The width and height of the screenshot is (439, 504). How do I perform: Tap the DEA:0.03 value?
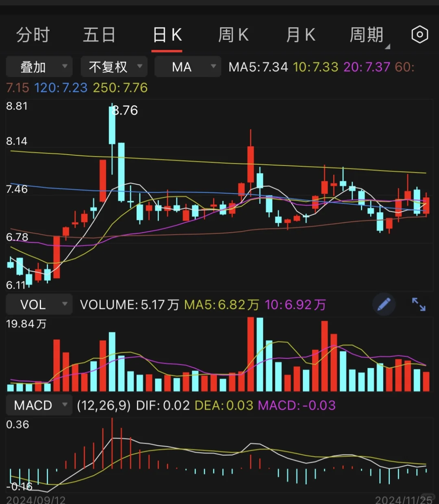click(224, 406)
